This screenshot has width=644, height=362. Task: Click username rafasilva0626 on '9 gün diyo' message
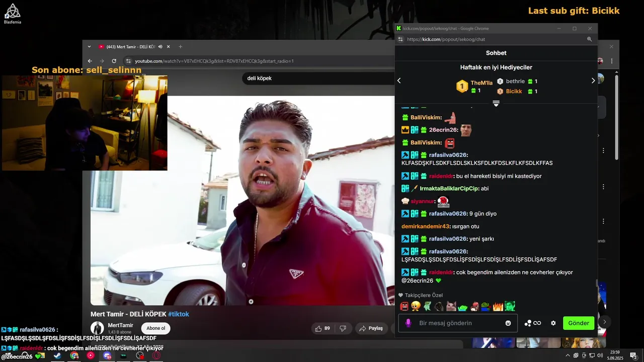[x=448, y=214]
